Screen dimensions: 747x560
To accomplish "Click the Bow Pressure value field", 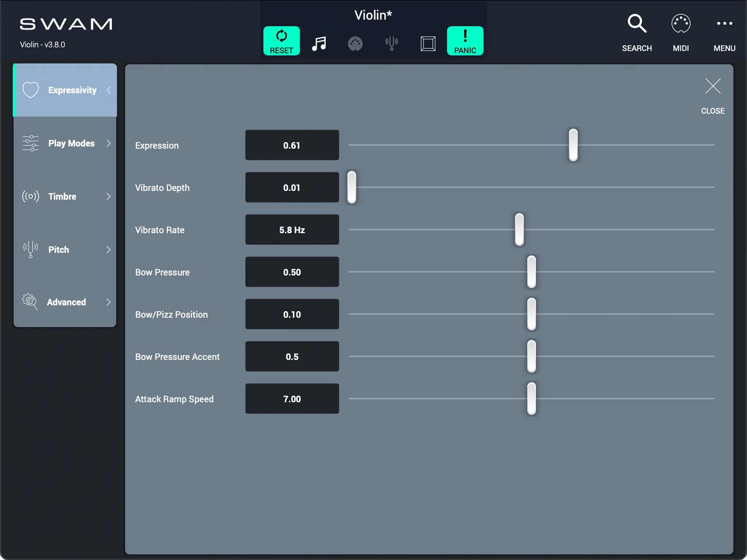I will (x=292, y=272).
